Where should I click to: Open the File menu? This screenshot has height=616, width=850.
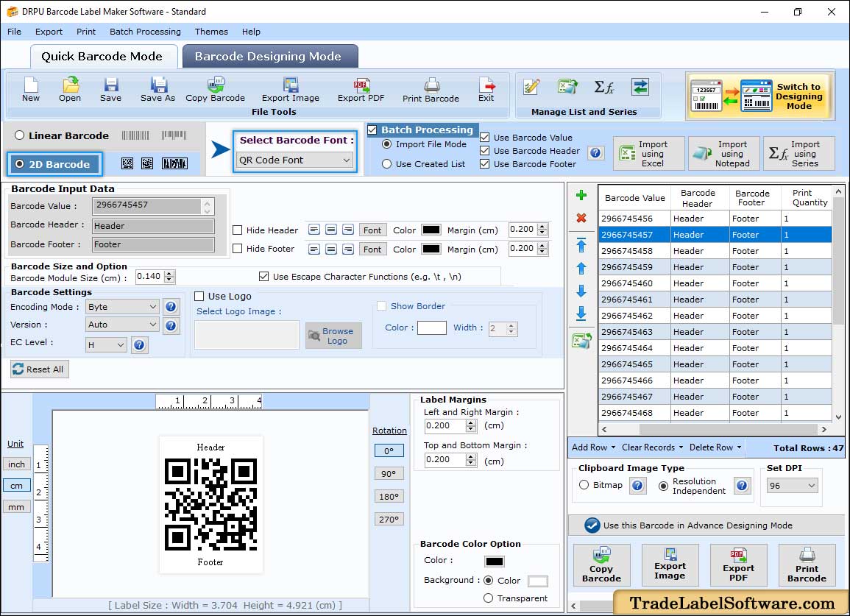(14, 32)
